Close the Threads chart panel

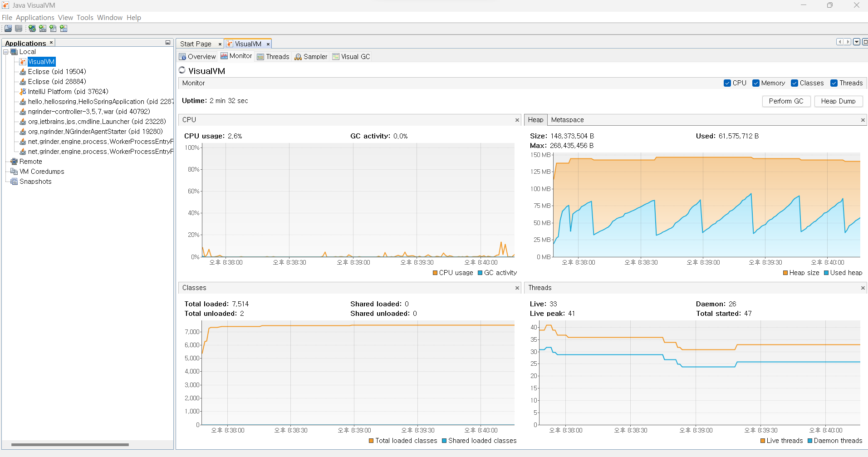tap(863, 288)
